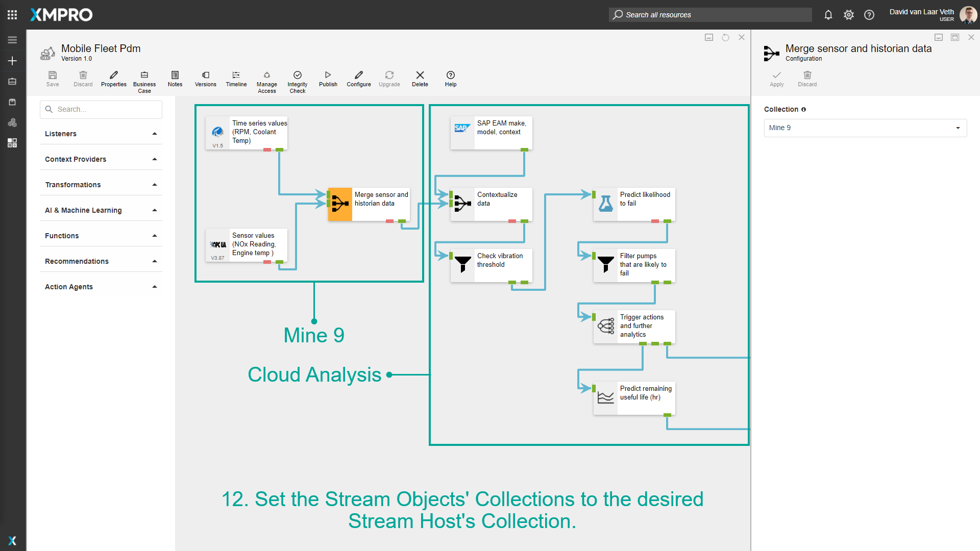Click the Apply button in configuration panel
This screenshot has width=980, height=551.
[x=776, y=79]
